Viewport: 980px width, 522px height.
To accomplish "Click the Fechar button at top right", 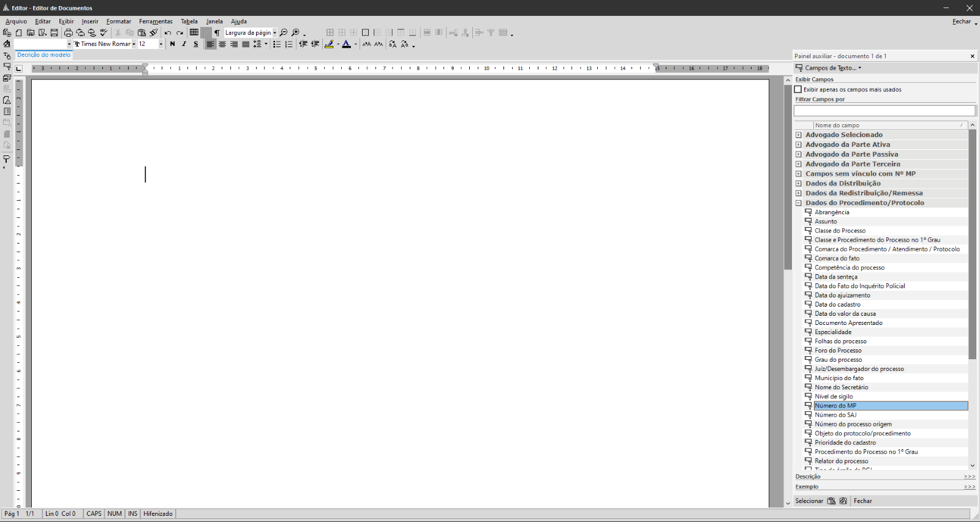I will coord(962,21).
